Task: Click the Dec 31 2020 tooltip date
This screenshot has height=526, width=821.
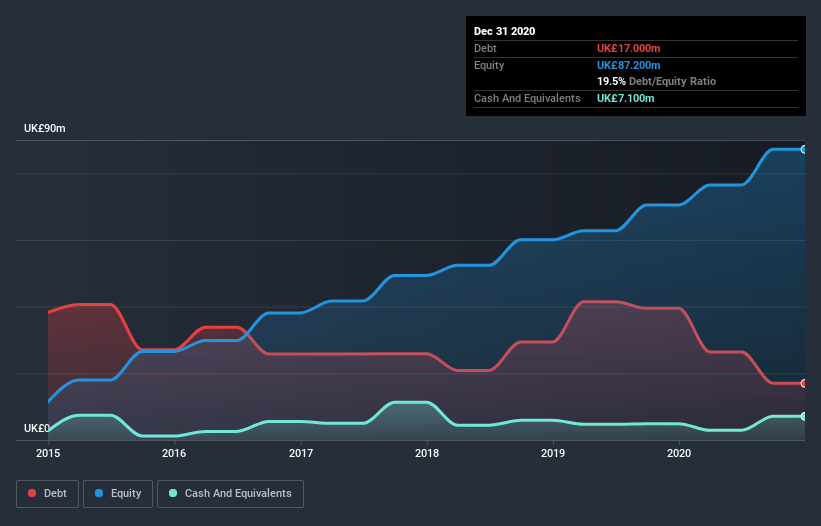Action: (x=504, y=31)
